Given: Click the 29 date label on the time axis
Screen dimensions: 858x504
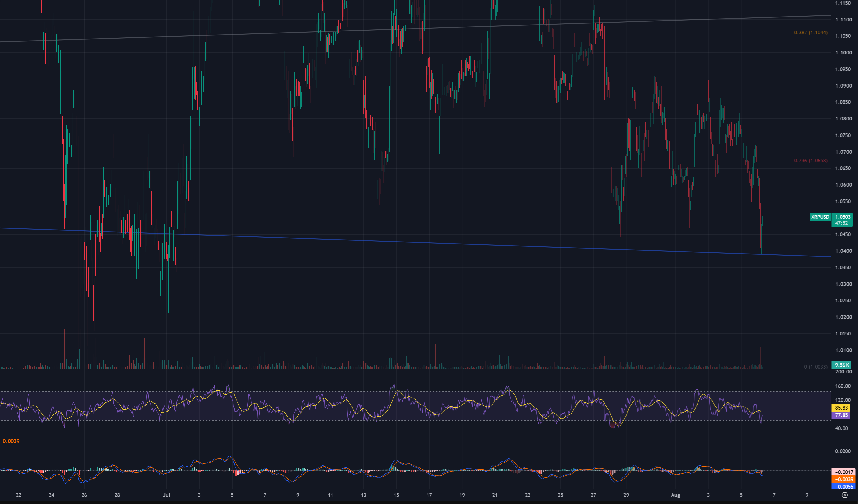Looking at the screenshot, I should pos(626,495).
